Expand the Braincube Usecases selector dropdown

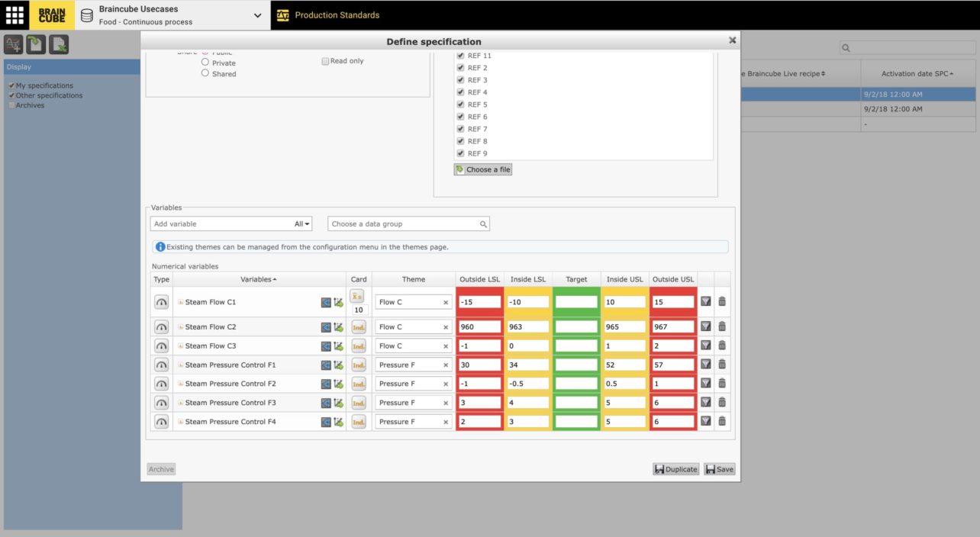(256, 15)
